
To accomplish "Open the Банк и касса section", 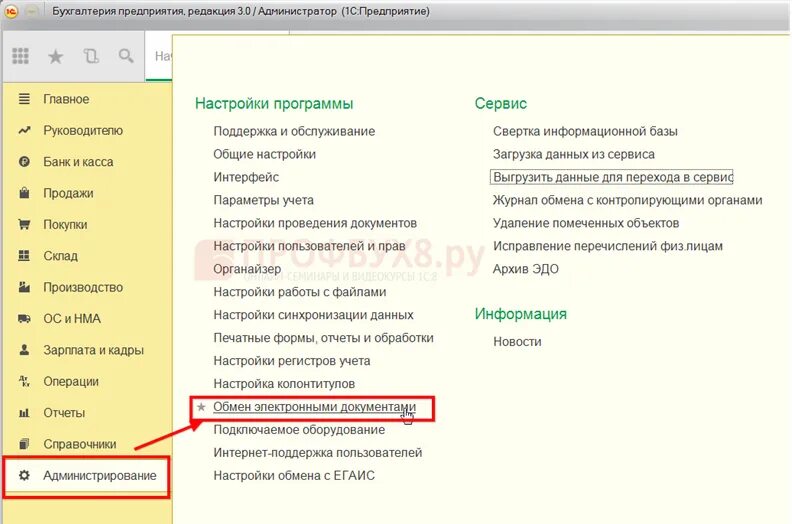I will pos(78,162).
